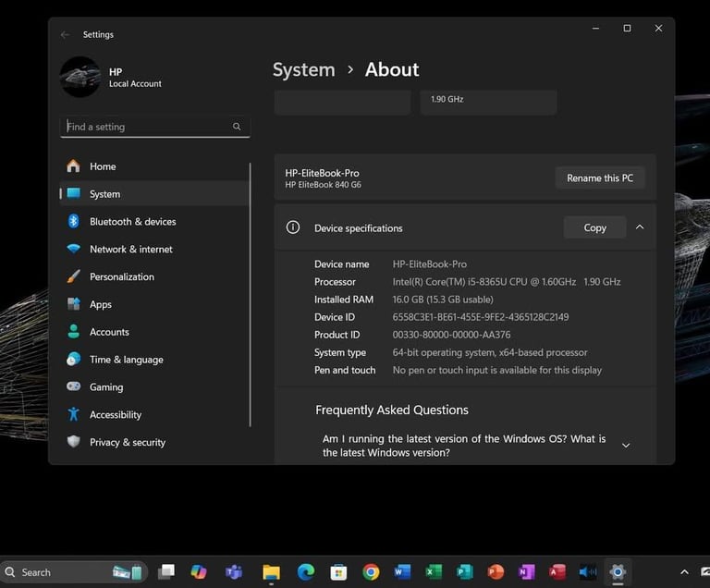The height and width of the screenshot is (588, 710).
Task: Navigate to Accounts settings
Action: pyautogui.click(x=154, y=332)
